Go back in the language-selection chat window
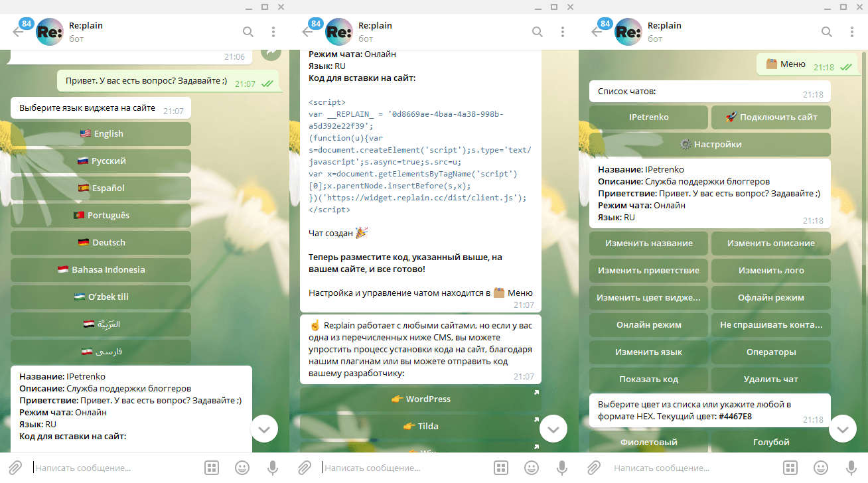The height and width of the screenshot is (483, 868). (x=18, y=32)
